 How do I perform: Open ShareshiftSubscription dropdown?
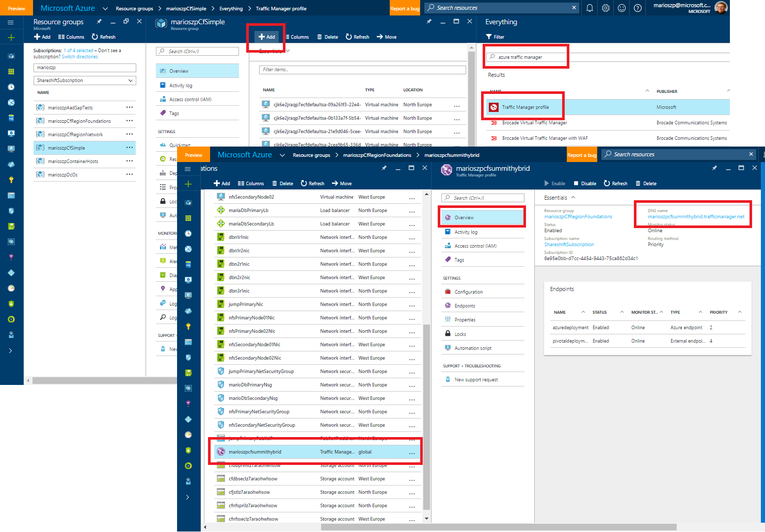[85, 80]
